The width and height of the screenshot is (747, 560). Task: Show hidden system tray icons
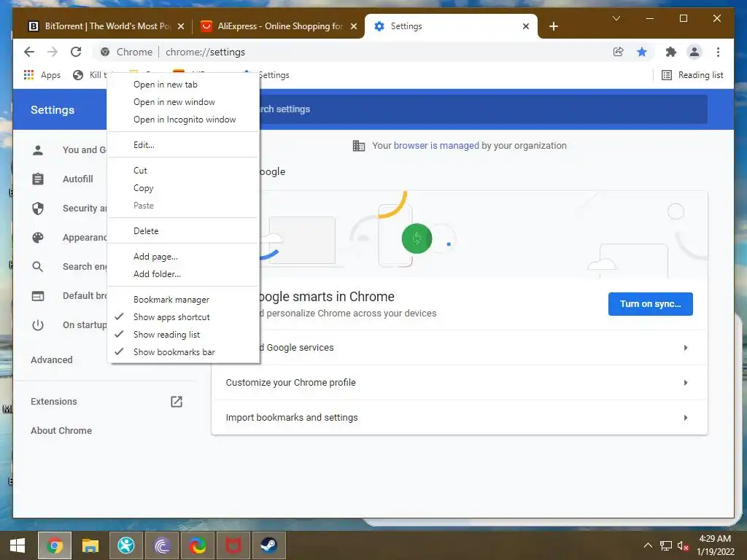point(648,545)
